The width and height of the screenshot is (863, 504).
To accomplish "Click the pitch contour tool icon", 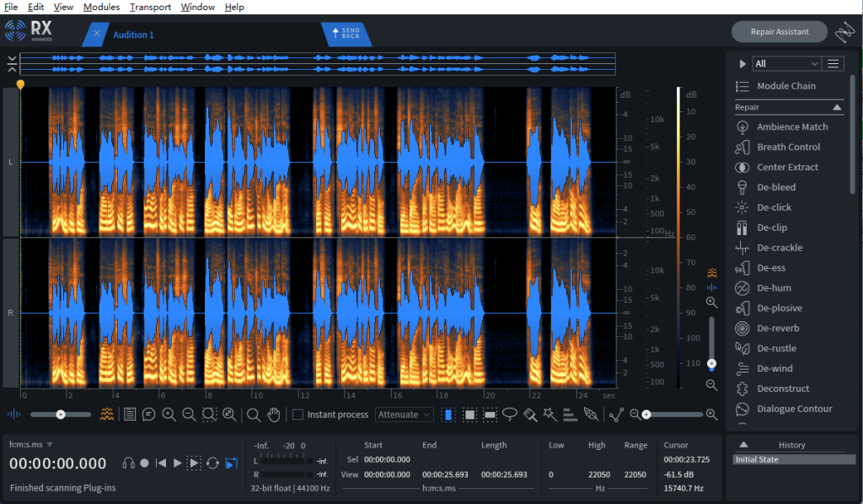I will point(616,415).
